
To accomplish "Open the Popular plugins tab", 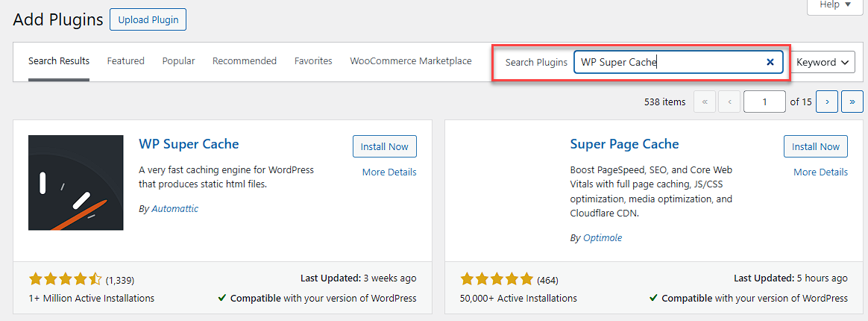I will pos(178,61).
